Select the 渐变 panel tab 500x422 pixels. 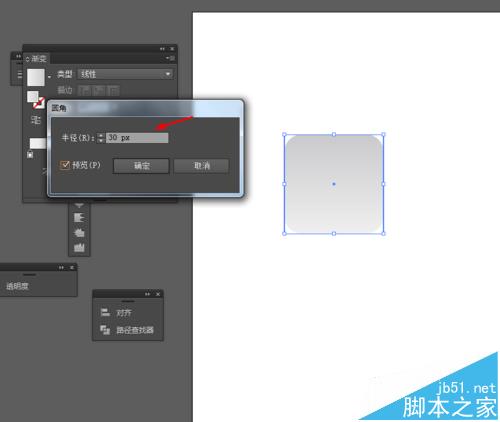(36, 59)
